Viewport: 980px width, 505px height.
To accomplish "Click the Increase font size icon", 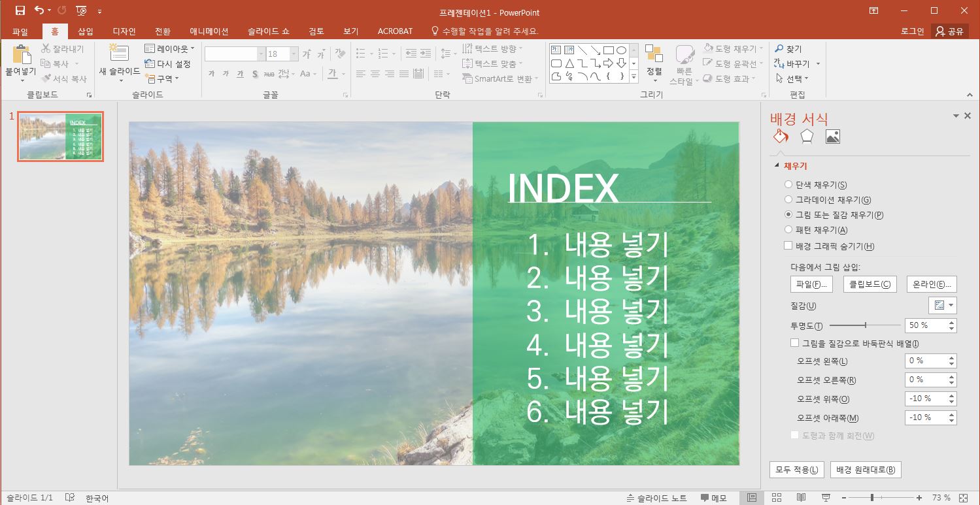I will pos(307,54).
